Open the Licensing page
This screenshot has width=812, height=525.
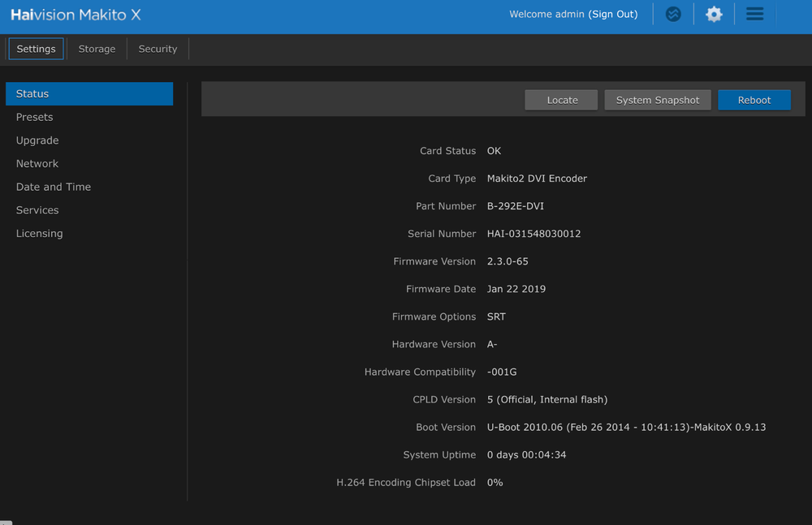39,234
